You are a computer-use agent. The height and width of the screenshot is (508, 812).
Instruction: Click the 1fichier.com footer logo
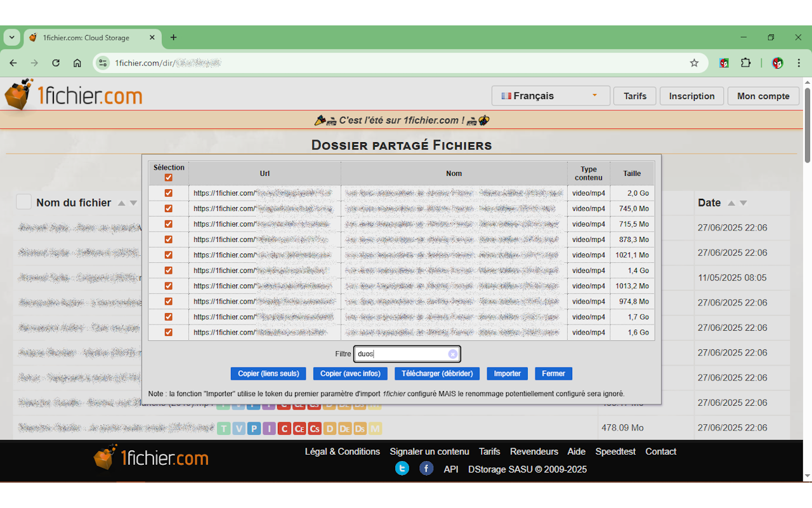(x=151, y=457)
